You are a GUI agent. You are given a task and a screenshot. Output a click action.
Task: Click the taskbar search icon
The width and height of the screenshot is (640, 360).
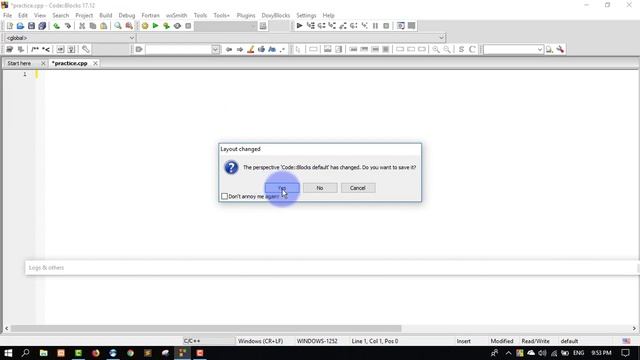(x=26, y=353)
